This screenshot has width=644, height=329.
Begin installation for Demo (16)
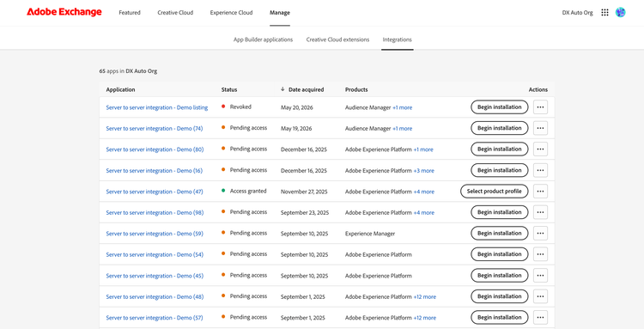tap(500, 170)
